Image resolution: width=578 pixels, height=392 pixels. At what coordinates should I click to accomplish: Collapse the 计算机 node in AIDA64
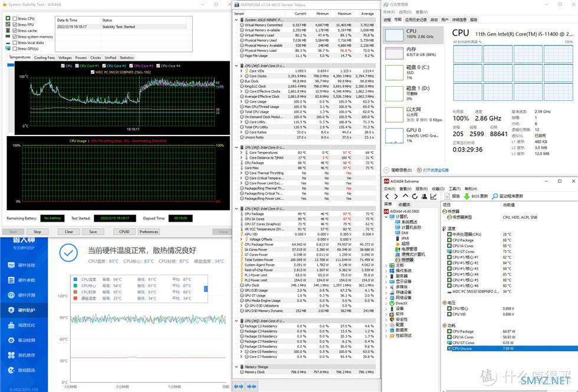pos(386,217)
